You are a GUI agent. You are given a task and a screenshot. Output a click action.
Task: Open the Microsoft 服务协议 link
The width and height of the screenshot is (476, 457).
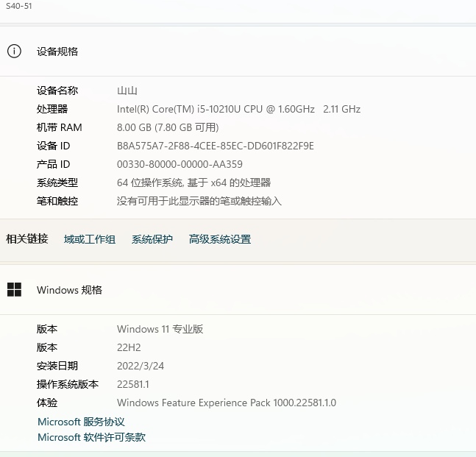point(81,422)
